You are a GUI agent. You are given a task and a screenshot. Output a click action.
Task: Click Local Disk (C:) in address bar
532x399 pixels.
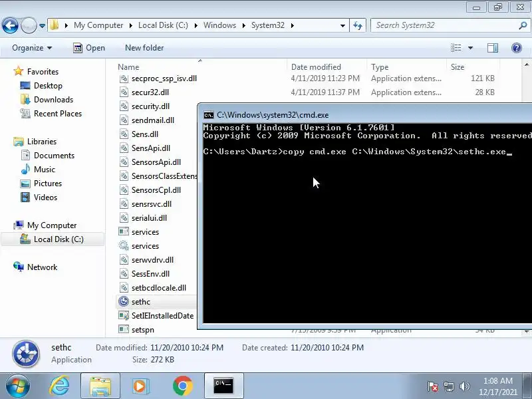[163, 25]
